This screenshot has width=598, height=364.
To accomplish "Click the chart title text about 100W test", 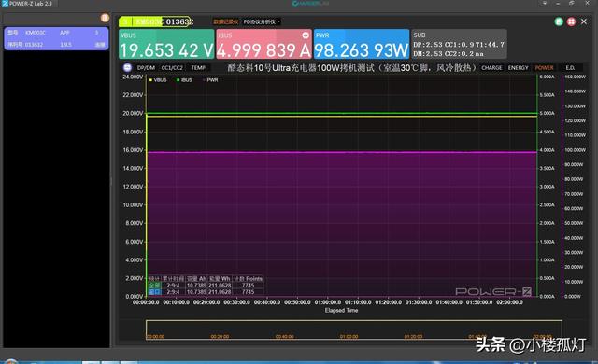I will [x=351, y=68].
